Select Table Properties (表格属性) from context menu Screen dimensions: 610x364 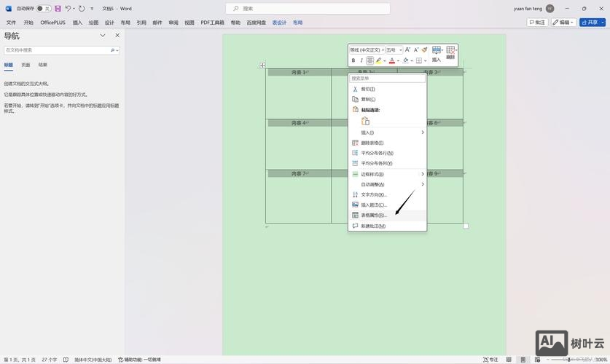pos(374,215)
